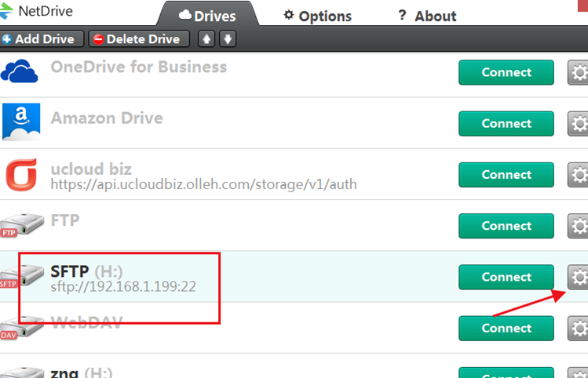Select the ucloud biz drive name
588x378 pixels.
[x=91, y=169]
